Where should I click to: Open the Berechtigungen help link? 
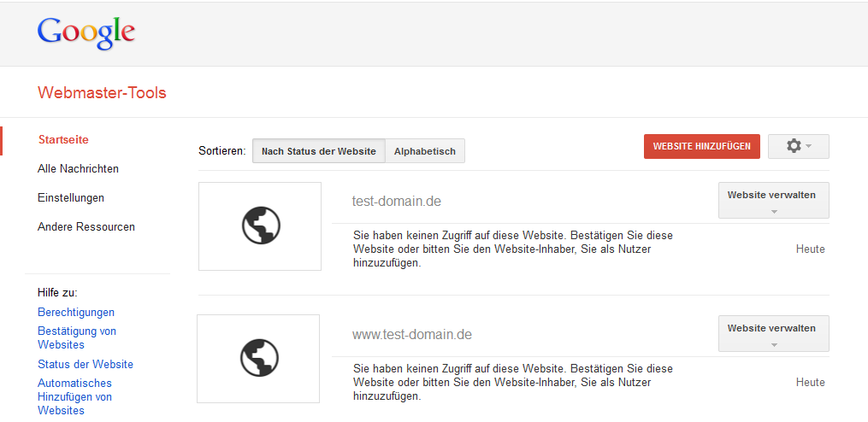[76, 312]
